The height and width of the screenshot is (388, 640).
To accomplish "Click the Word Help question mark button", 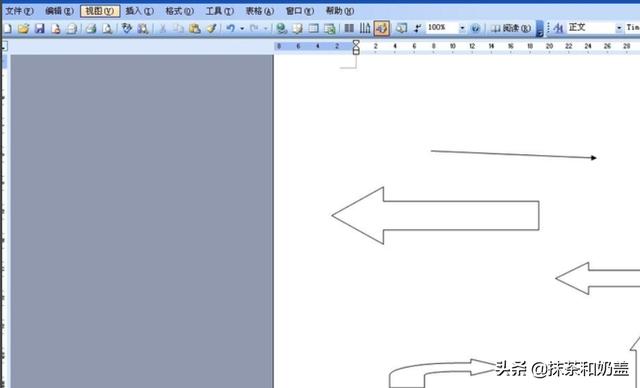I will [x=475, y=28].
